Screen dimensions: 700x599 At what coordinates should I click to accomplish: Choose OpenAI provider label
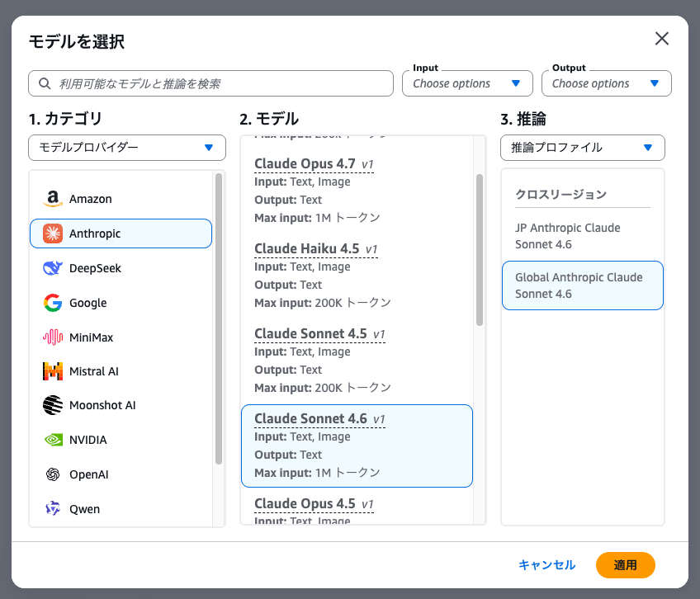(x=89, y=474)
